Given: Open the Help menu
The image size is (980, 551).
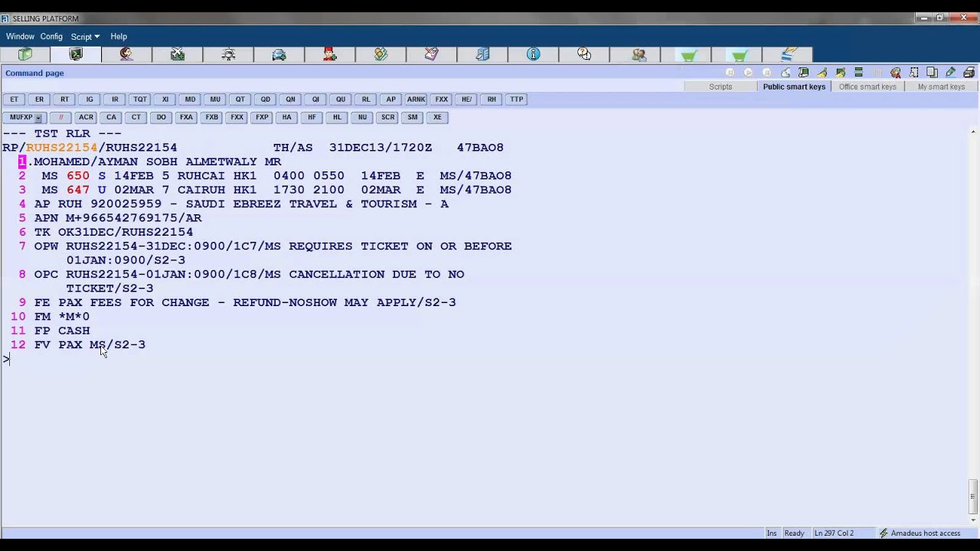Looking at the screenshot, I should [x=118, y=37].
